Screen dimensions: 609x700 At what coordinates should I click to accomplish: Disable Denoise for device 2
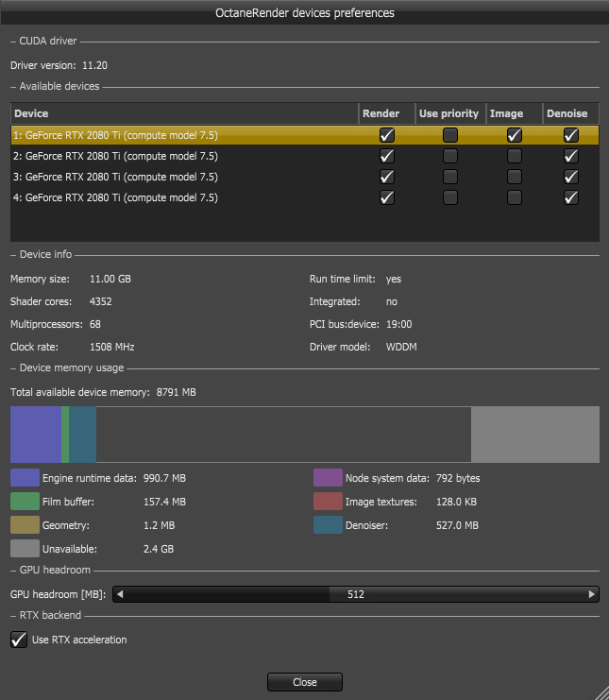pyautogui.click(x=571, y=156)
